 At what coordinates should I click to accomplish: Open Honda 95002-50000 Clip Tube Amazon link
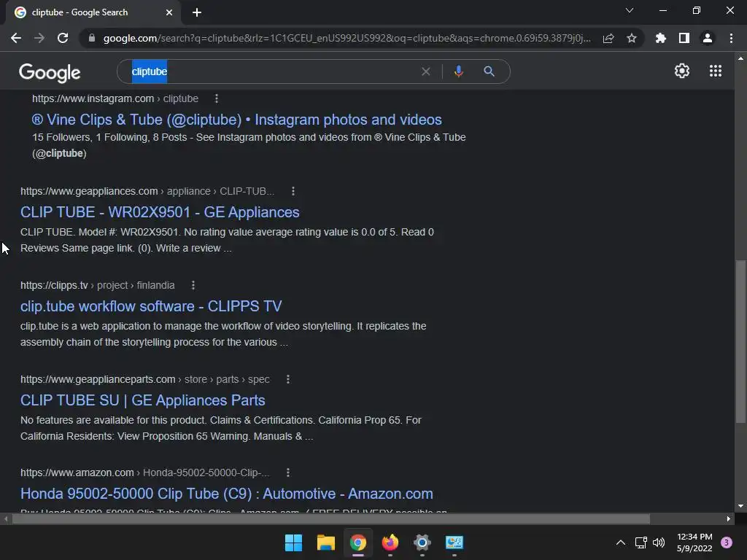227,494
